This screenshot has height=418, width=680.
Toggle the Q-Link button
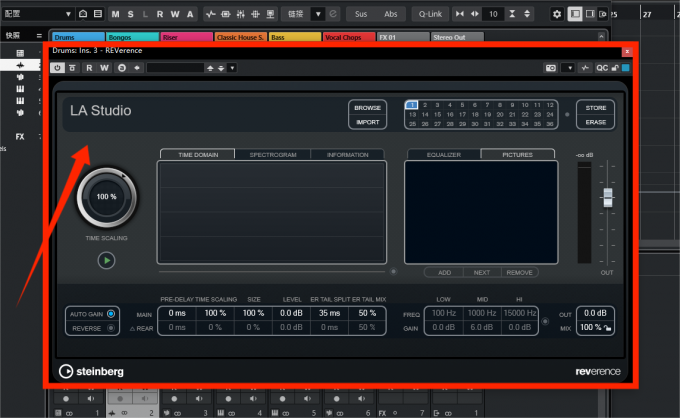430,14
